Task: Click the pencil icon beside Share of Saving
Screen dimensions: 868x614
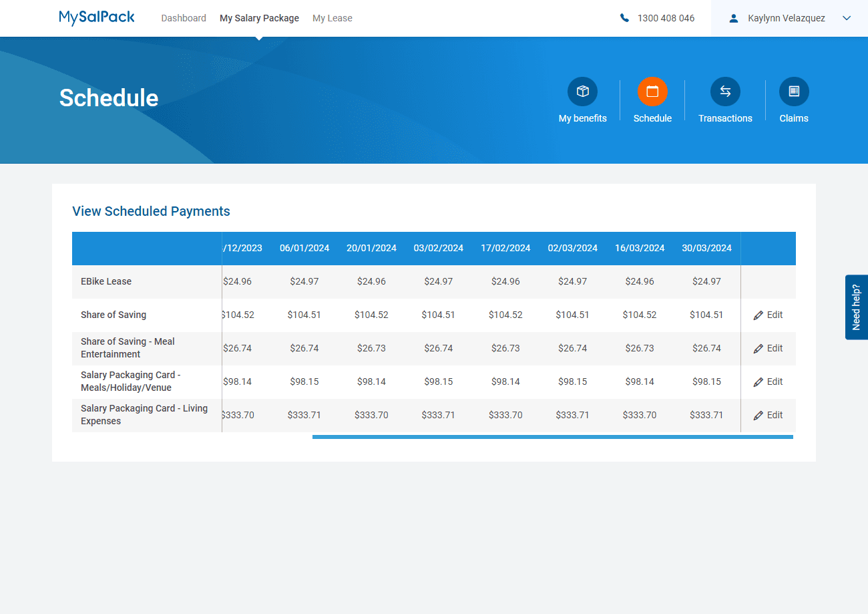Action: pyautogui.click(x=759, y=315)
